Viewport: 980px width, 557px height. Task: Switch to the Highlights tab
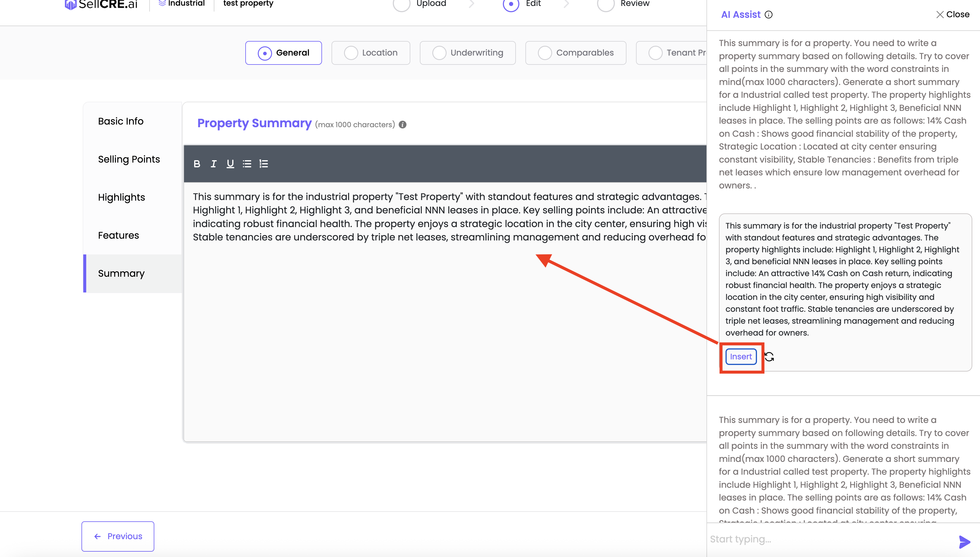121,197
